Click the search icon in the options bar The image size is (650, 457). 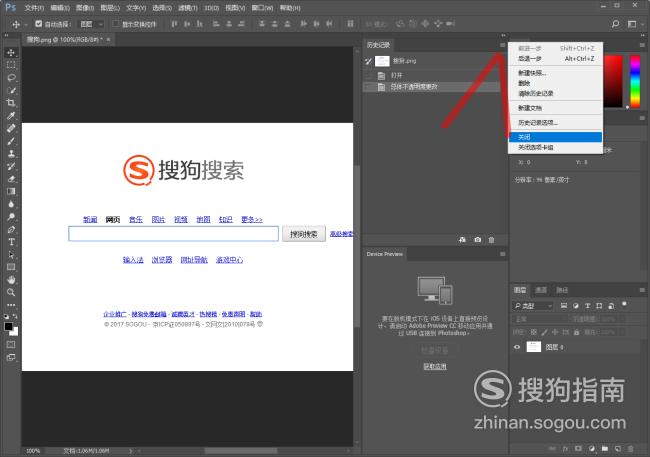point(616,24)
